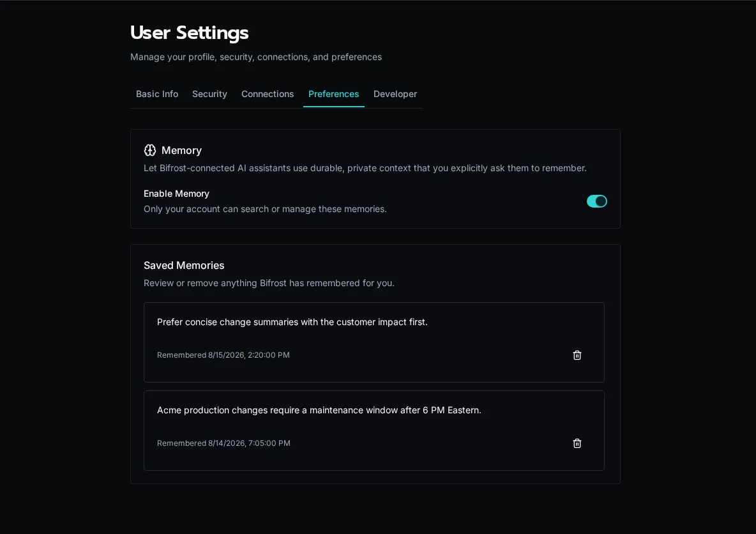The height and width of the screenshot is (534, 756).
Task: Click 'Let Bifrost-connected AI assistants' description
Action: coord(365,169)
